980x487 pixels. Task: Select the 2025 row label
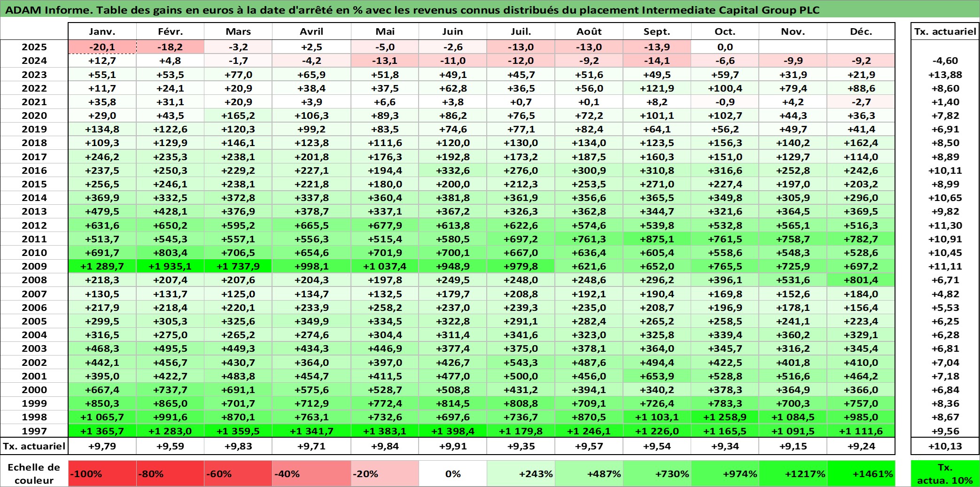point(34,47)
